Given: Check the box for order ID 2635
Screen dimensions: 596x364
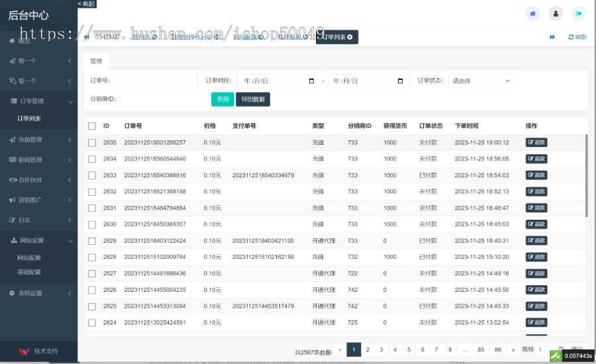Looking at the screenshot, I should [x=92, y=142].
